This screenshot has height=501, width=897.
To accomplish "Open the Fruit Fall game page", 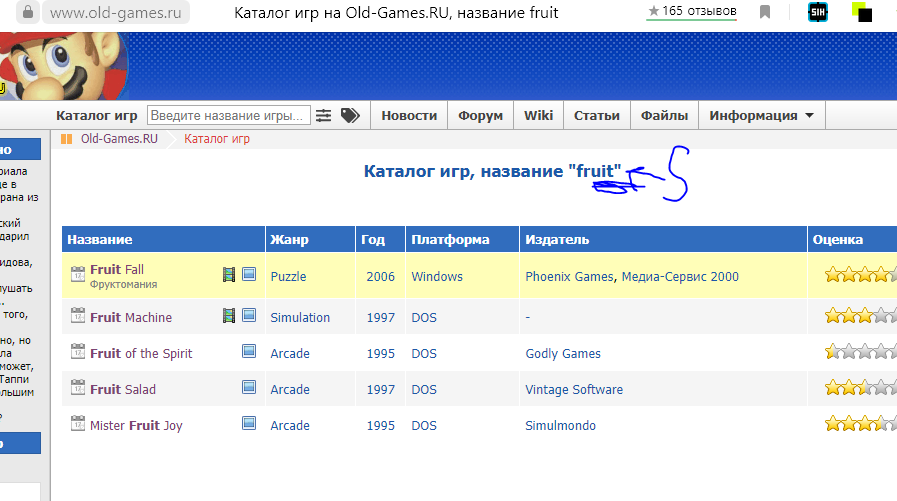I will [117, 269].
